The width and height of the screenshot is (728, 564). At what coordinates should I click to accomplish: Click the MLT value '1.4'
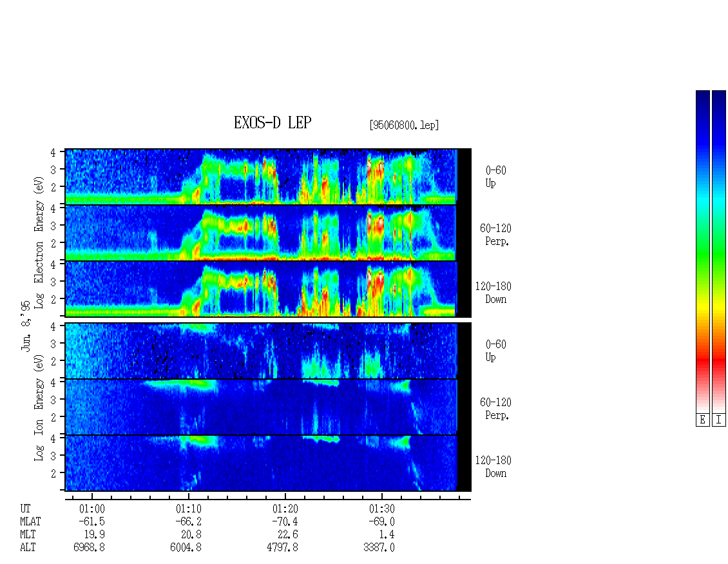(x=387, y=535)
